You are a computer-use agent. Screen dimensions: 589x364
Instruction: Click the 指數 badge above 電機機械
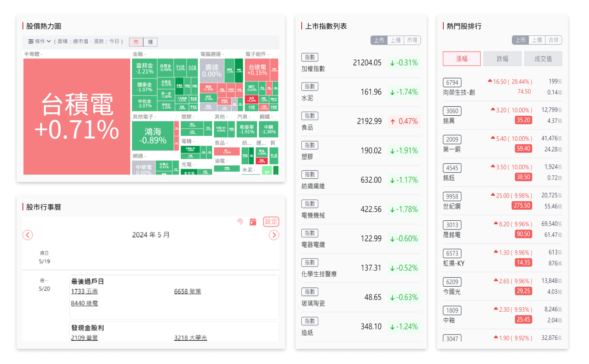310,204
